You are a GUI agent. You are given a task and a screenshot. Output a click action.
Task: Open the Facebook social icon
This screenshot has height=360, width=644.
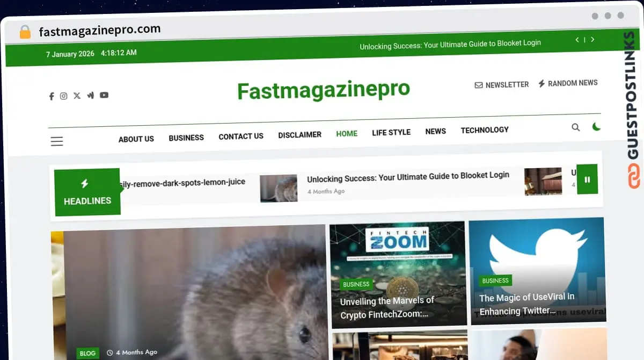click(x=52, y=96)
